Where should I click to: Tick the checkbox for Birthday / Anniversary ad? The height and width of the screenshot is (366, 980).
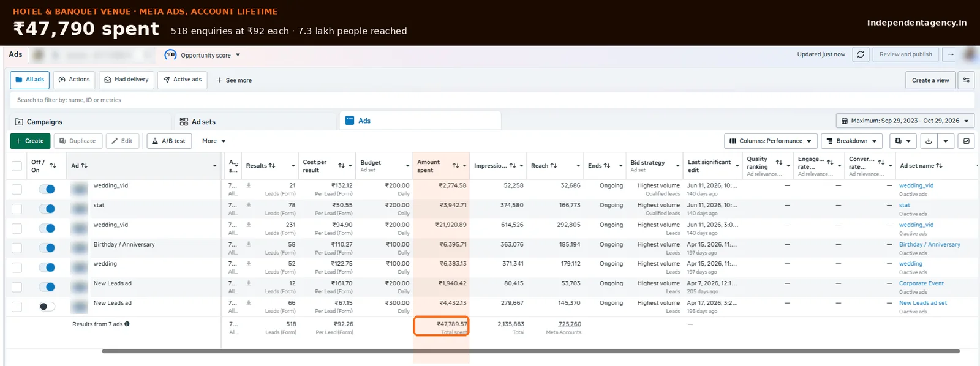point(17,248)
